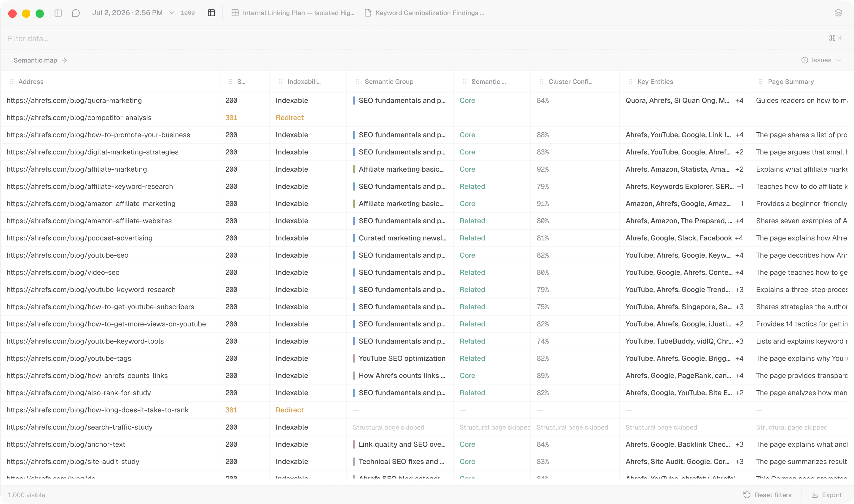
Task: Expand the crawl date dropdown chevron
Action: click(172, 13)
